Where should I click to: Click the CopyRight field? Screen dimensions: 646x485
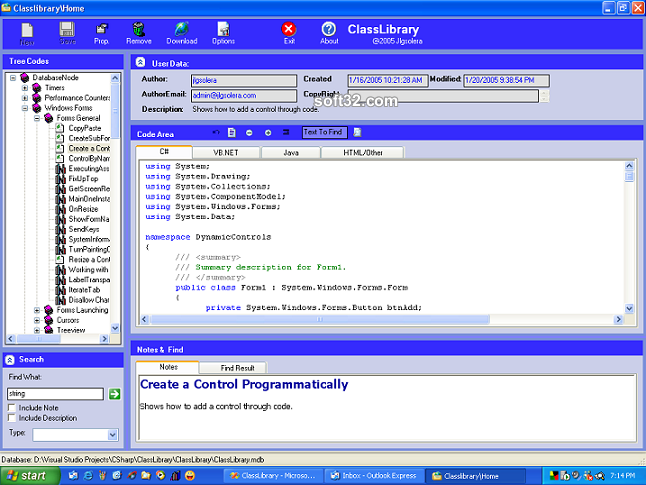click(443, 96)
